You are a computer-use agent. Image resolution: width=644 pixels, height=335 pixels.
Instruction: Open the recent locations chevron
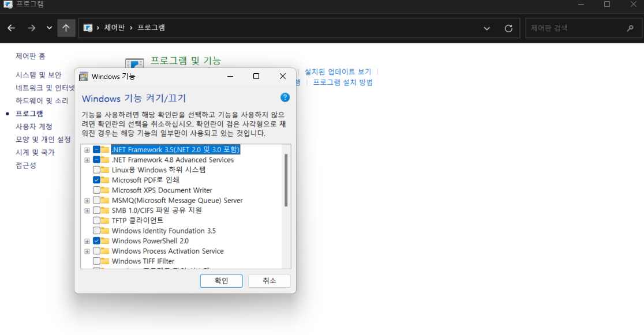(49, 28)
